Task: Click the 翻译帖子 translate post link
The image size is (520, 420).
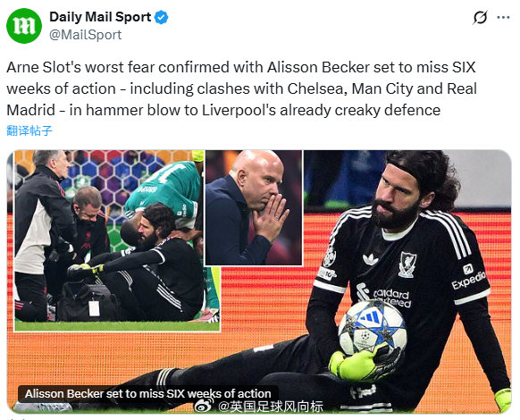Action: coord(29,130)
